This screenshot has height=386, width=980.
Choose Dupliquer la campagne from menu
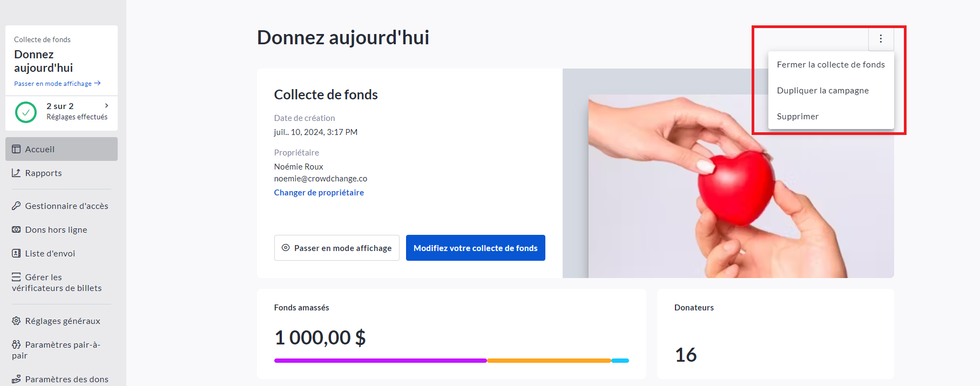pos(822,91)
